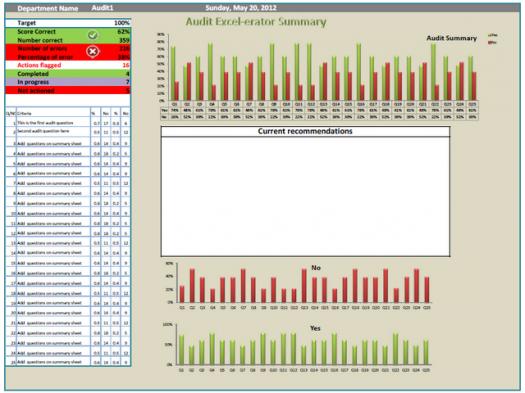Click the Audit Summary chart title
Screen dimensions: 525x393
tap(451, 38)
